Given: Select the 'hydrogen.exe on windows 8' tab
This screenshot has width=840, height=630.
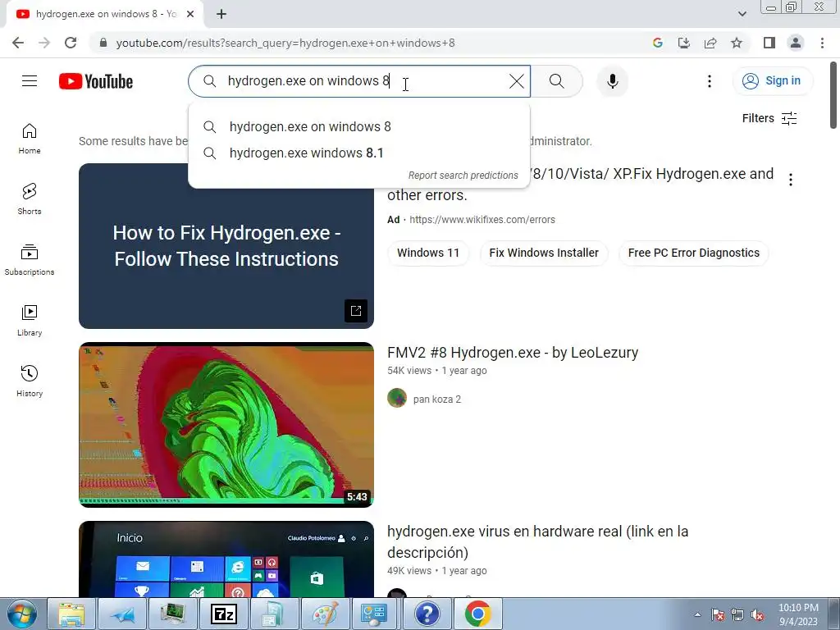Looking at the screenshot, I should coord(105,14).
